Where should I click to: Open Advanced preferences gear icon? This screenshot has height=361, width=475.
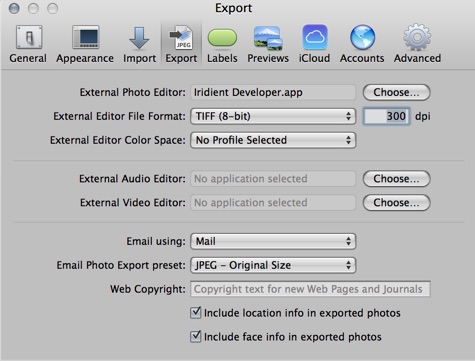(x=417, y=37)
